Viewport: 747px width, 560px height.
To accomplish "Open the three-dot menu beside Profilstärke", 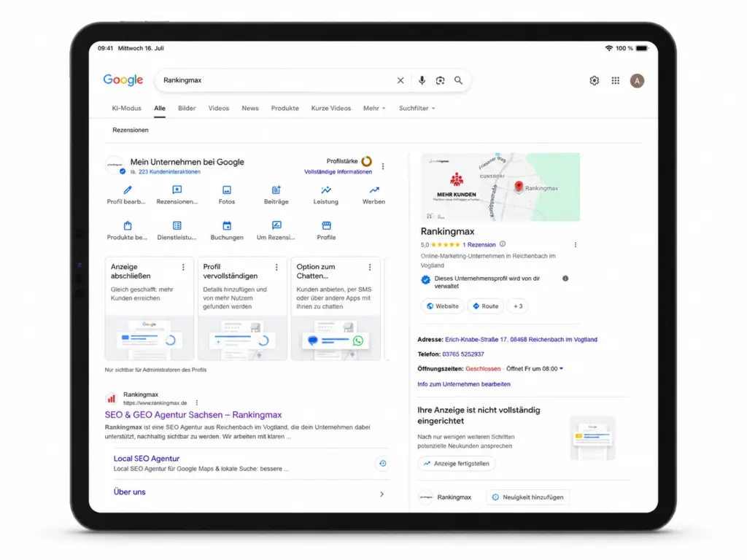I will 383,166.
